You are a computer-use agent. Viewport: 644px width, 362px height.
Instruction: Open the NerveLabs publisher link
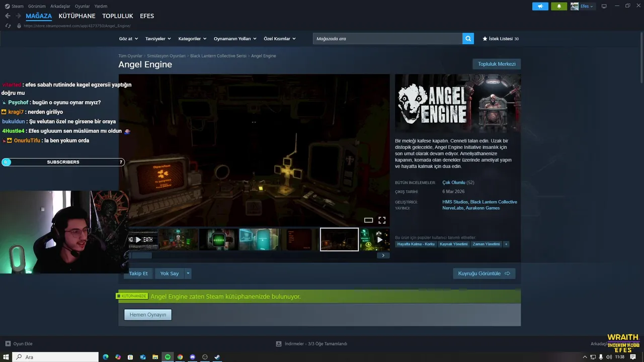(452, 208)
